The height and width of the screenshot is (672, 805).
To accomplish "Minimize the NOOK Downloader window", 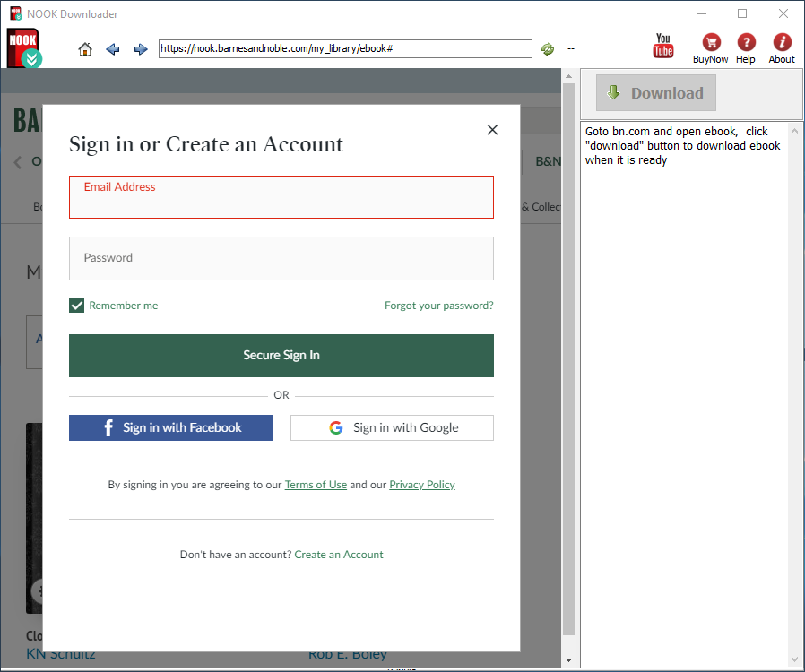I will click(702, 13).
